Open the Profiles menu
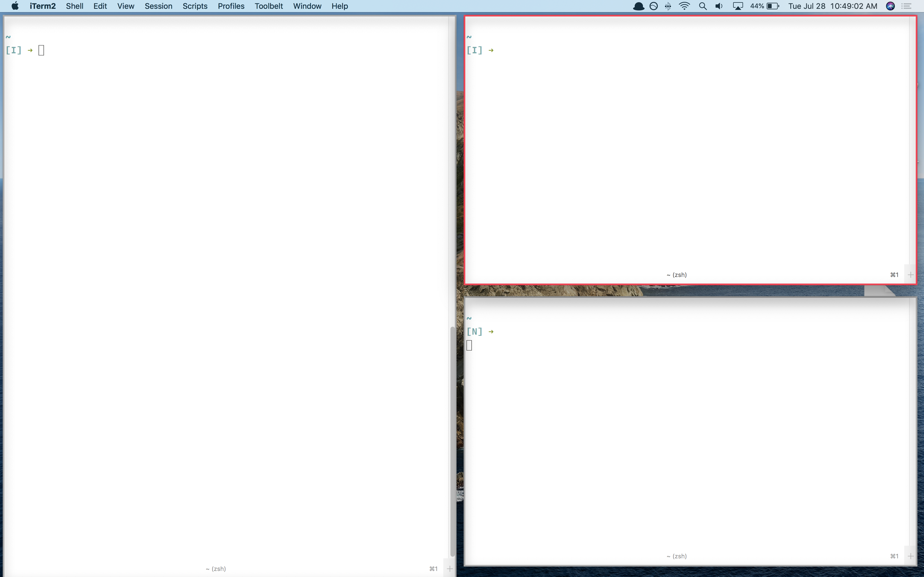Screen dimensions: 924x577 tap(230, 7)
